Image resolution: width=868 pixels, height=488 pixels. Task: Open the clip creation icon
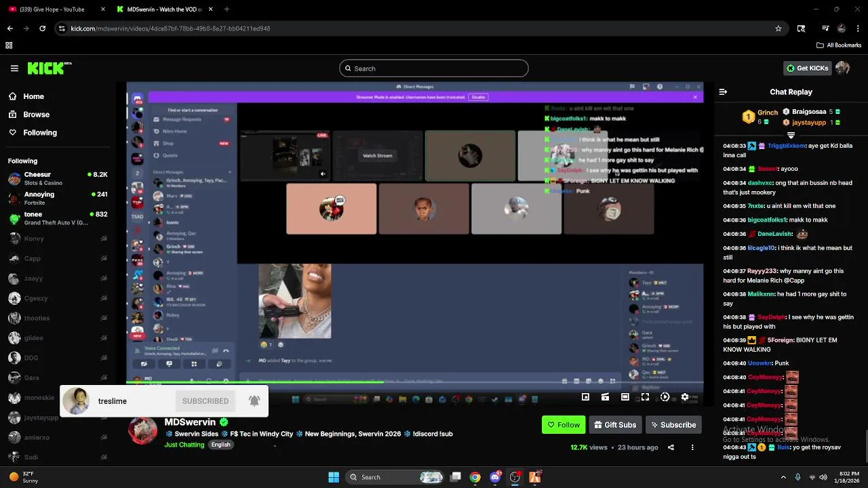point(605,397)
